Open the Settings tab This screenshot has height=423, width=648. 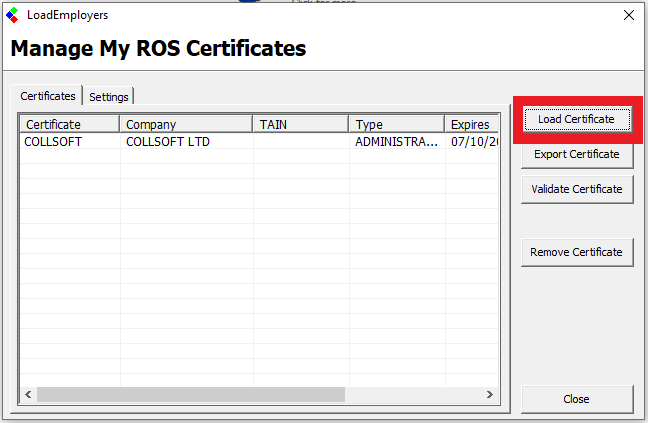[108, 97]
